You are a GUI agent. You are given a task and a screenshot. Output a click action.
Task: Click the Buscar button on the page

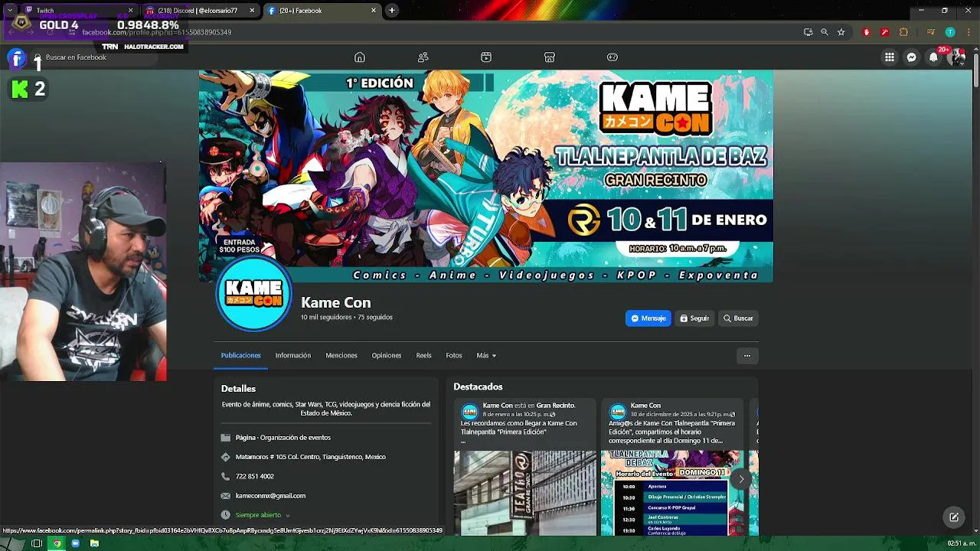tap(738, 318)
